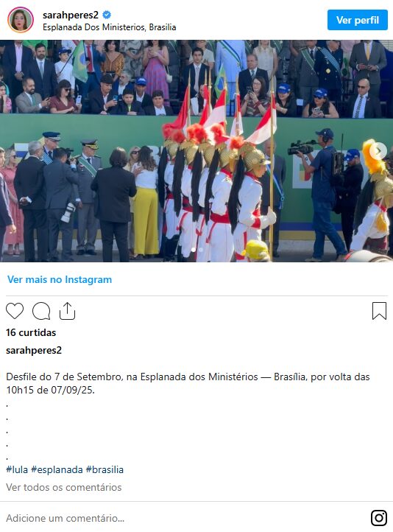Click the sarahperes2 username in header
The height and width of the screenshot is (532, 393).
(x=71, y=15)
